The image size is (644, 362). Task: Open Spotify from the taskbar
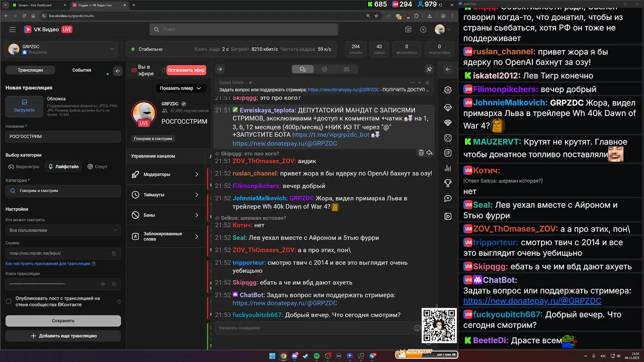tap(316, 356)
